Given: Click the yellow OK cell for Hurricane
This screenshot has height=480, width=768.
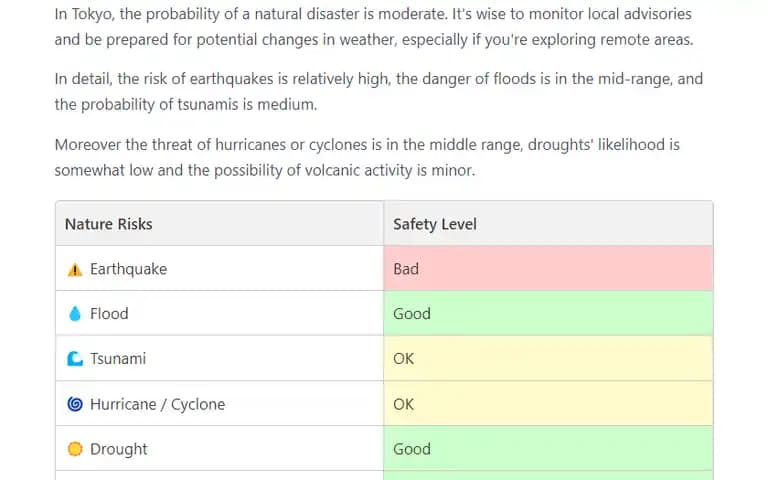Looking at the screenshot, I should coord(548,404).
